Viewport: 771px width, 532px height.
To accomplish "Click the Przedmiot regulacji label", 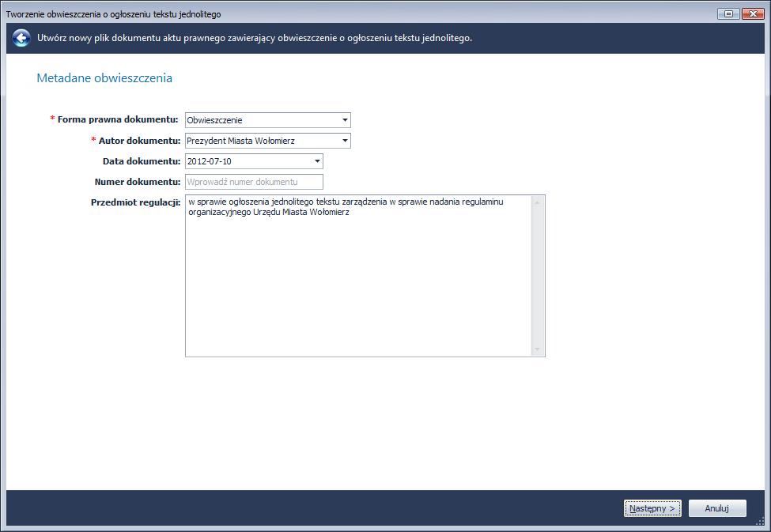I will point(136,202).
